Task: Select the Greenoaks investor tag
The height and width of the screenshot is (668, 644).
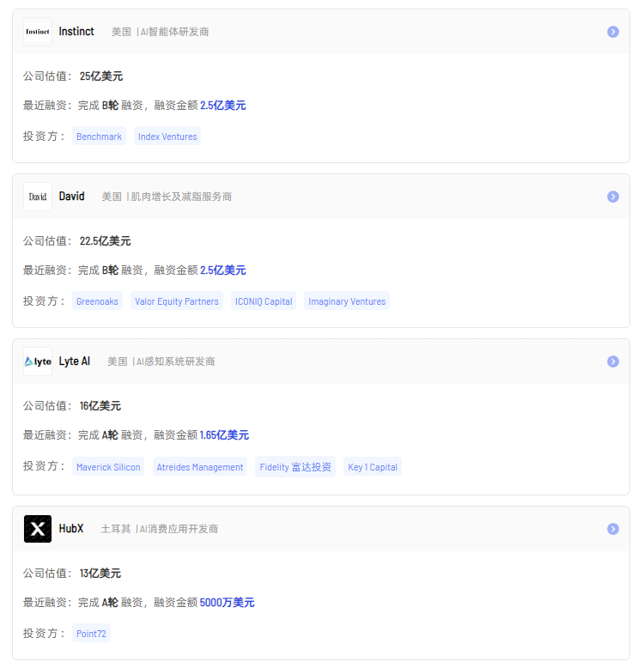Action: (x=97, y=301)
